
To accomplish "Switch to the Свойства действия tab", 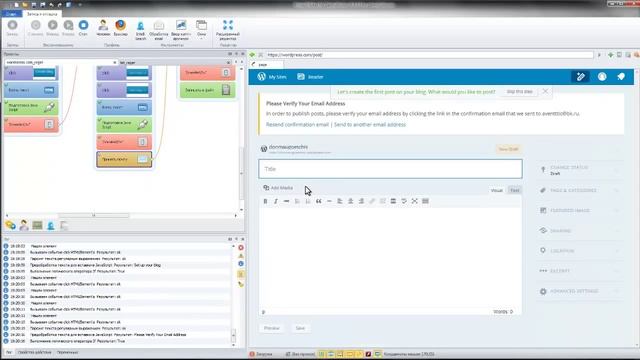I will tap(35, 352).
